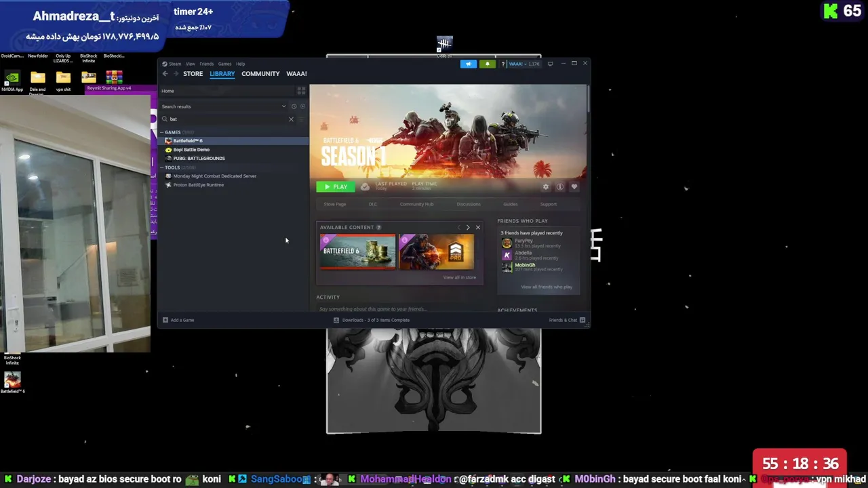Select Battlefield 6 in the library list
The image size is (868, 488).
coord(234,141)
